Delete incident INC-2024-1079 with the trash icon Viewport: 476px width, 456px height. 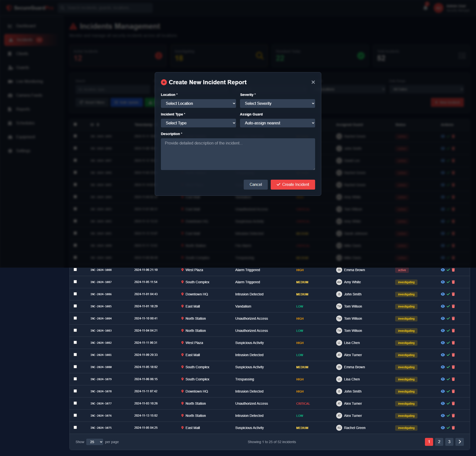(453, 379)
